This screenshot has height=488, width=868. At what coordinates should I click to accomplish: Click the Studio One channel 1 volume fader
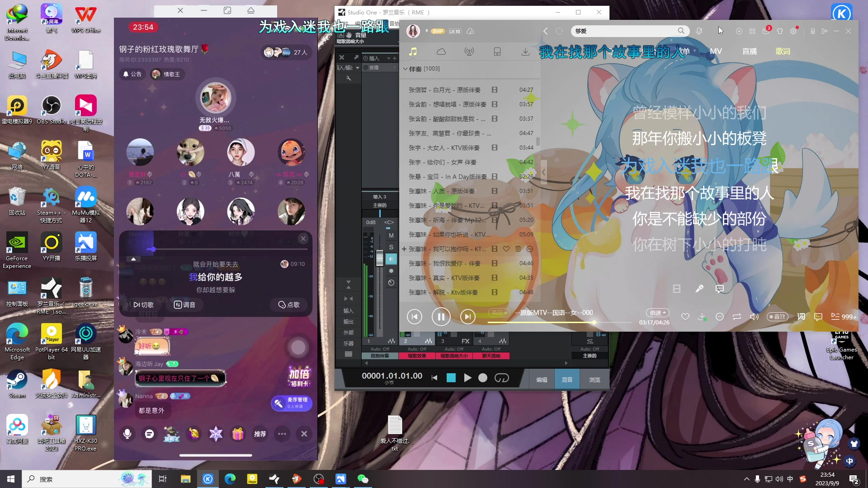click(380, 258)
